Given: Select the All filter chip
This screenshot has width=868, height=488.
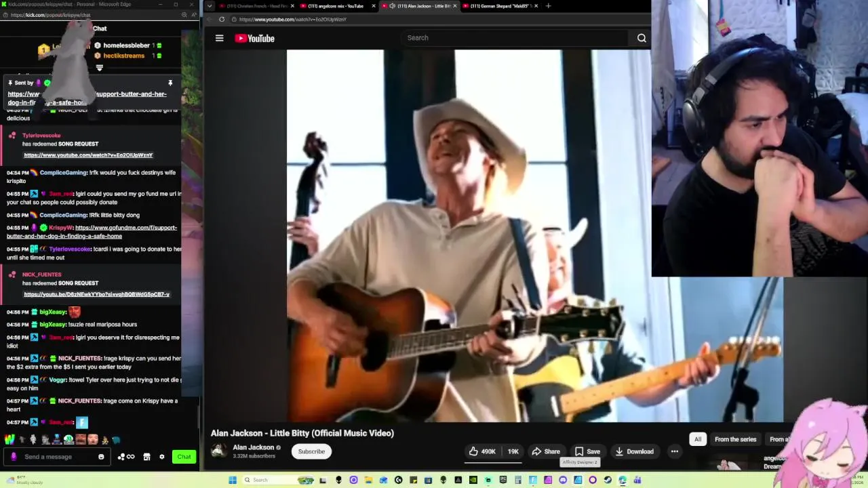Looking at the screenshot, I should (x=697, y=439).
